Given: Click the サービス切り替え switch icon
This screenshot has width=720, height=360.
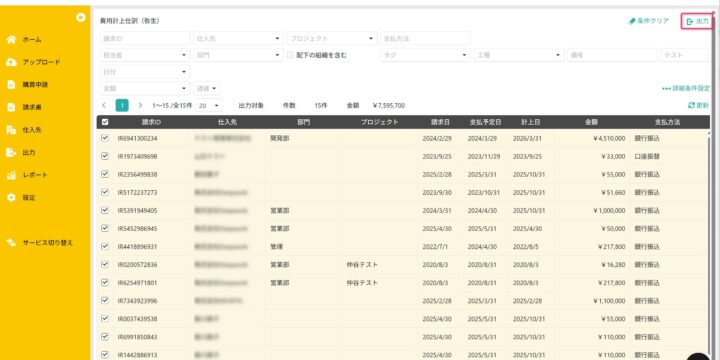Looking at the screenshot, I should (11, 242).
